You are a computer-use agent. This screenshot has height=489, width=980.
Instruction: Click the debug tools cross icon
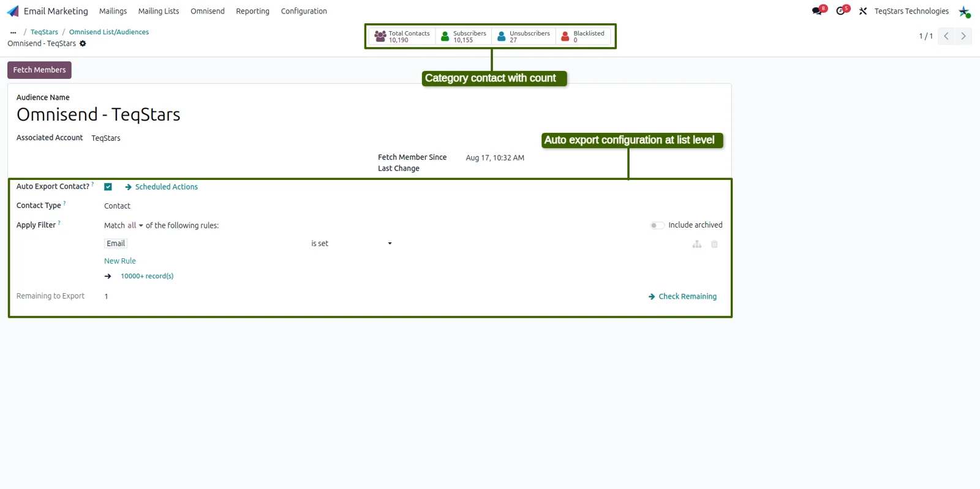tap(863, 11)
